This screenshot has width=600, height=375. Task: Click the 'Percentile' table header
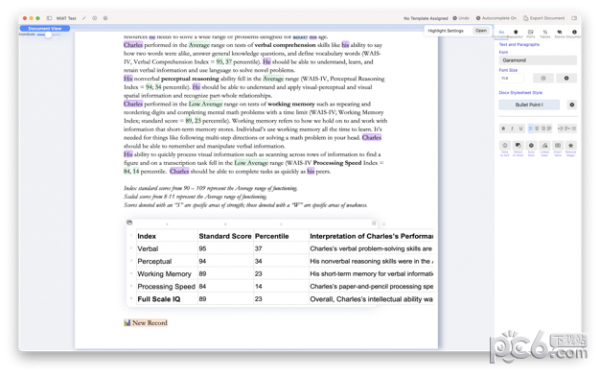(x=281, y=236)
